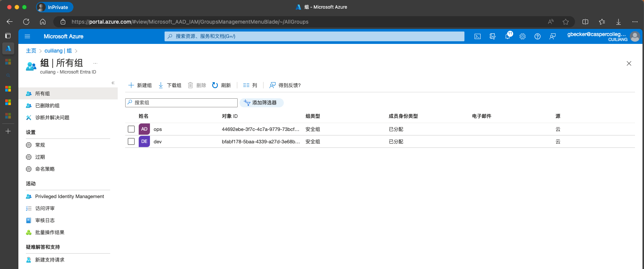
Task: Open the help question mark icon
Action: pos(538,36)
